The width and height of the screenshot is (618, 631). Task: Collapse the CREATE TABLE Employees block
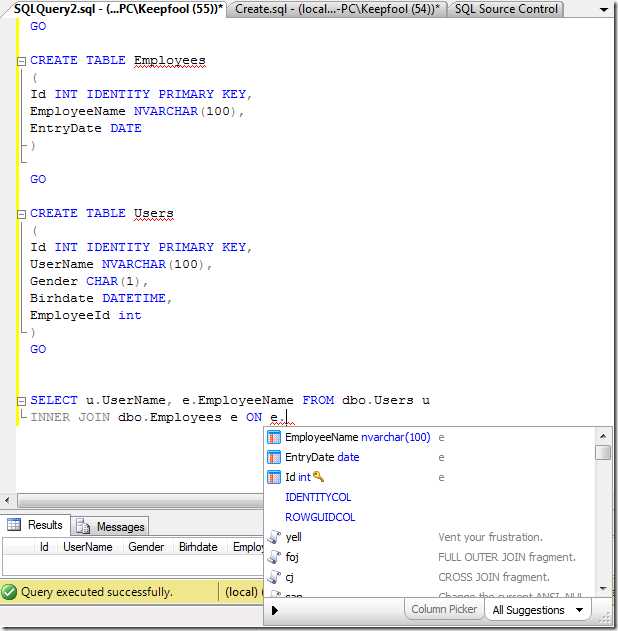(21, 61)
